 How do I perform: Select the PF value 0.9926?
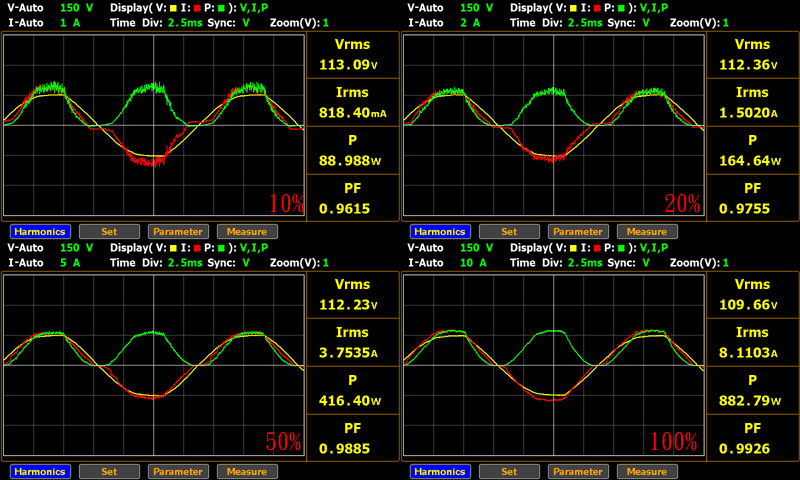pos(744,448)
